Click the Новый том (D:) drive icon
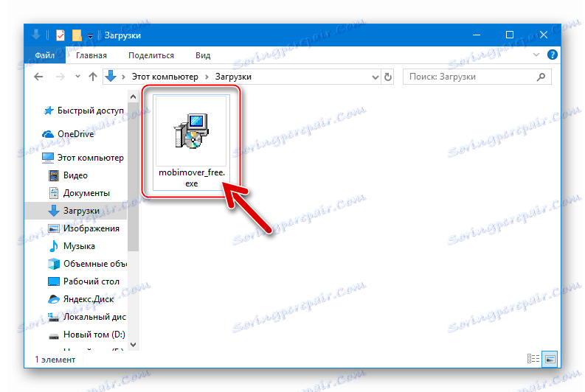Image resolution: width=585 pixels, height=392 pixels. click(54, 336)
